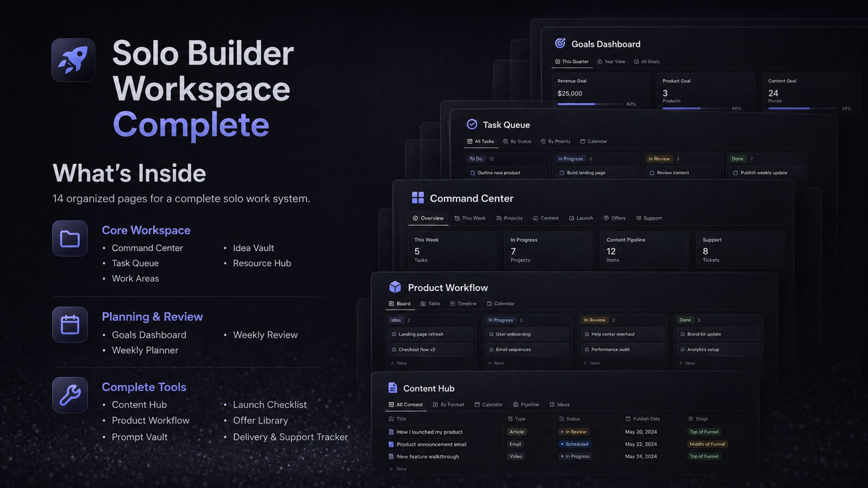The height and width of the screenshot is (488, 868).
Task: Click page icon beside 'Product announcement email'
Action: coord(391,444)
